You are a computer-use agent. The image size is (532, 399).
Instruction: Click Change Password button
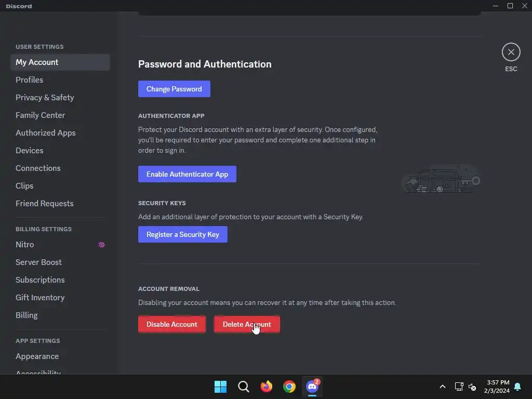[174, 89]
